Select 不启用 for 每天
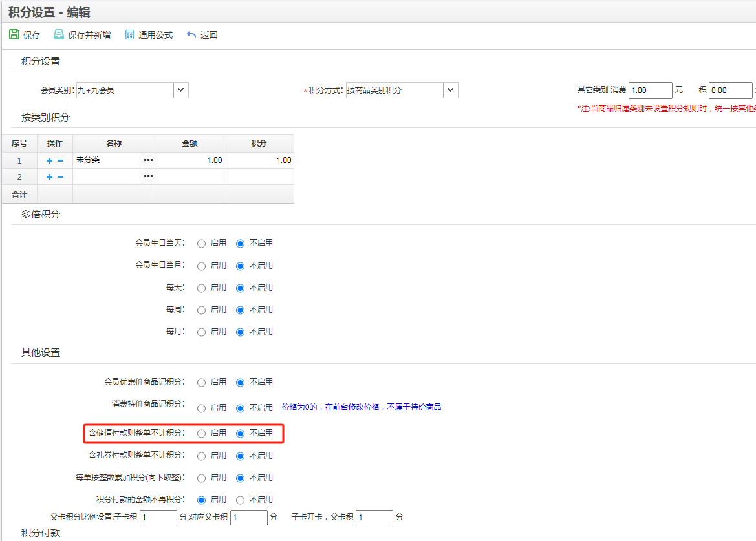Viewport: 756px width, 541px height. click(240, 288)
